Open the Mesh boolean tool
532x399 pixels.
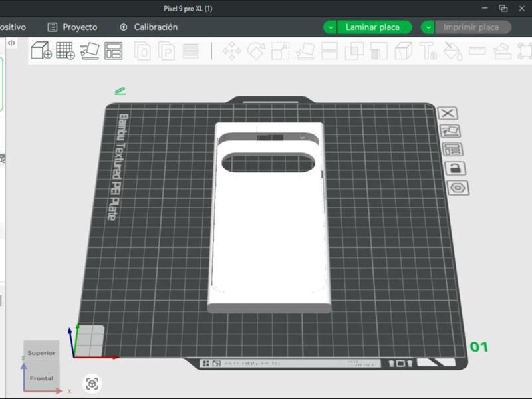click(x=354, y=51)
